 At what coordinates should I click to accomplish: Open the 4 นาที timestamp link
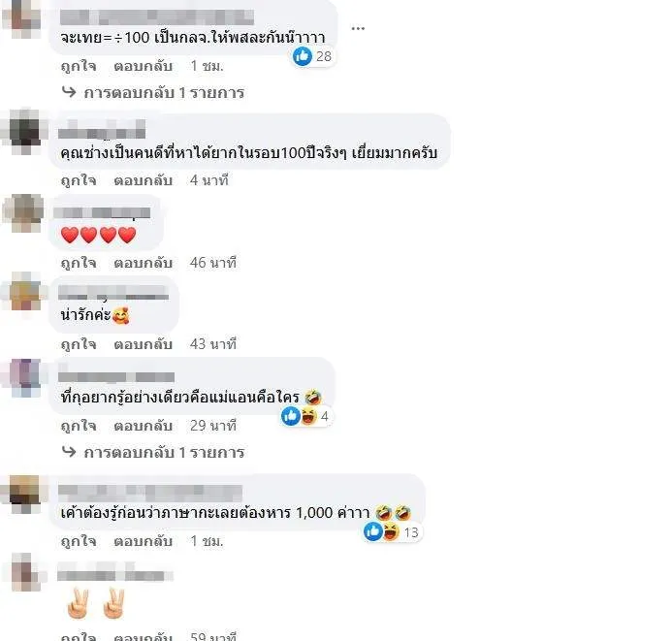(x=209, y=180)
